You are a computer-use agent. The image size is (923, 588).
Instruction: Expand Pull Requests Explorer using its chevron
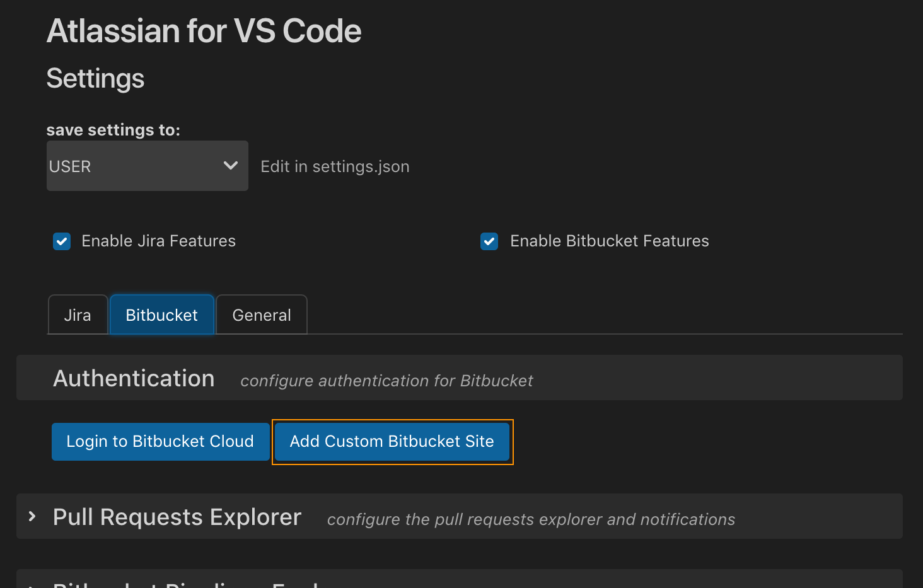pyautogui.click(x=32, y=517)
